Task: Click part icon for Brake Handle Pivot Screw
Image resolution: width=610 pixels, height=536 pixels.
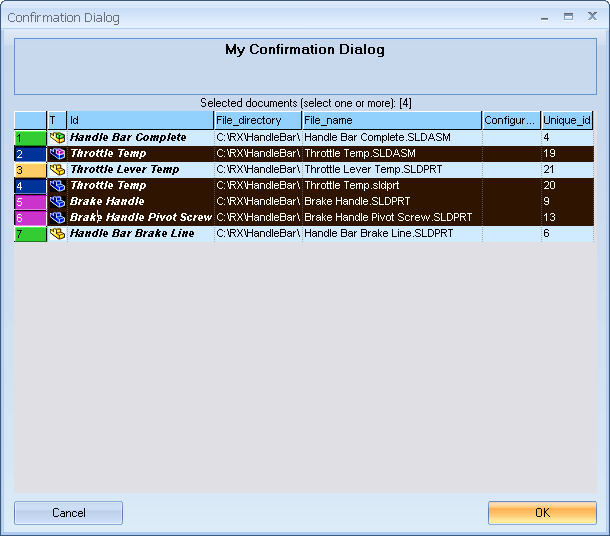Action: 57,217
